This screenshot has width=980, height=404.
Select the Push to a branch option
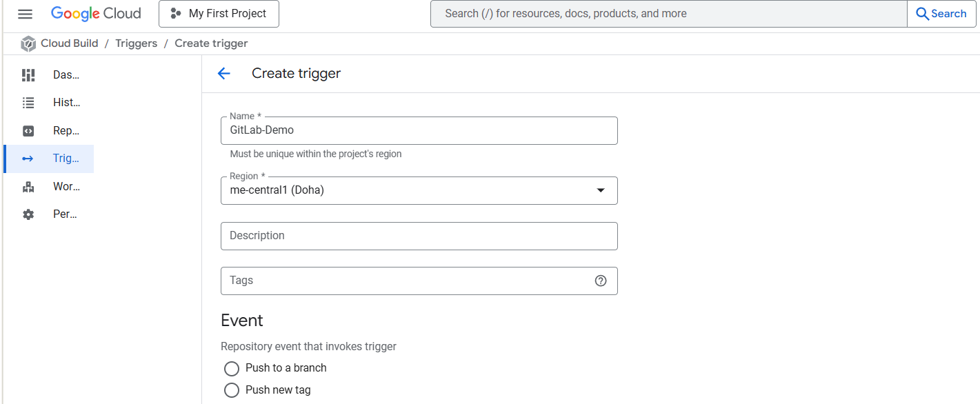pyautogui.click(x=232, y=369)
